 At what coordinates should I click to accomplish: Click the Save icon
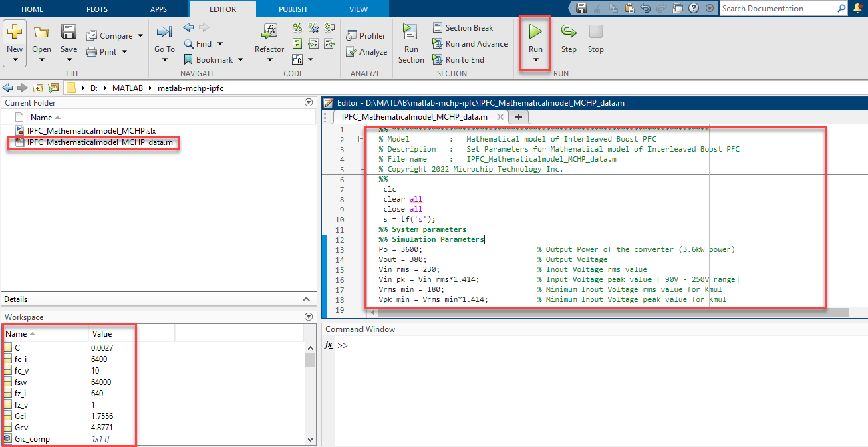pos(68,33)
